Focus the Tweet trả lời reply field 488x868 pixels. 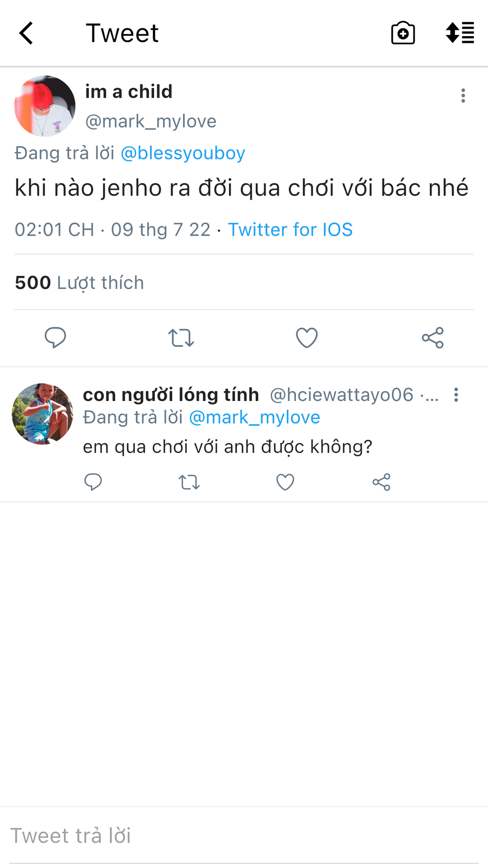click(x=244, y=835)
